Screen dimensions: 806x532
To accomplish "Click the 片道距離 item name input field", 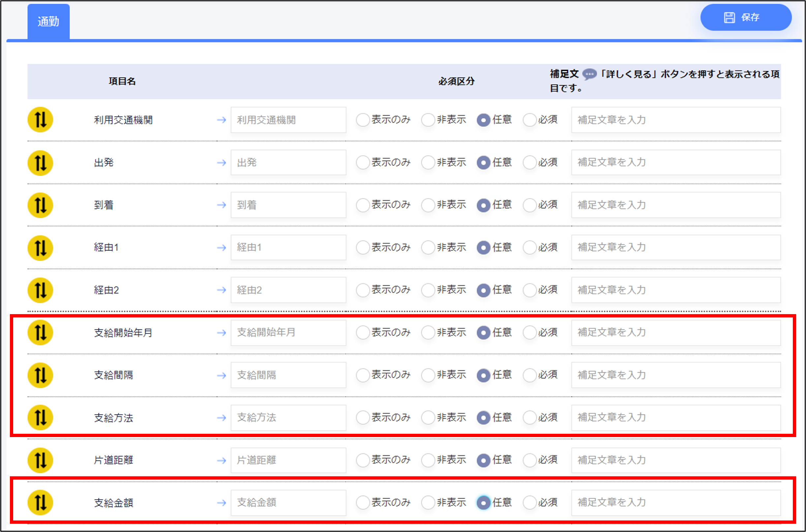I will 288,460.
